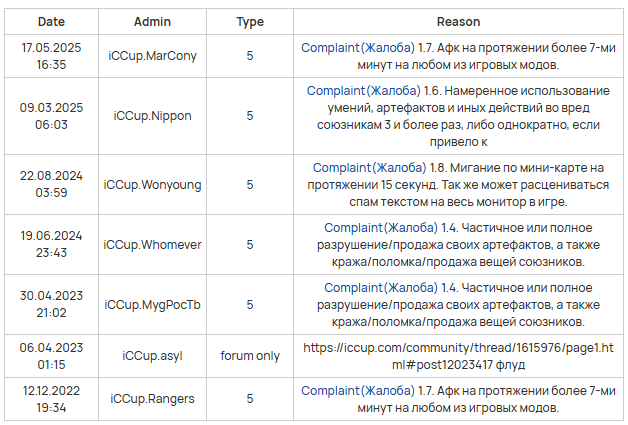This screenshot has height=425, width=628.
Task: Click the "forum only" type cell
Action: click(x=250, y=355)
